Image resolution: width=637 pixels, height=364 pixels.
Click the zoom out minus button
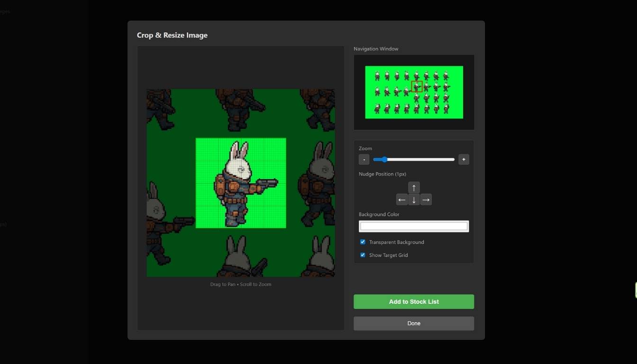(x=364, y=160)
